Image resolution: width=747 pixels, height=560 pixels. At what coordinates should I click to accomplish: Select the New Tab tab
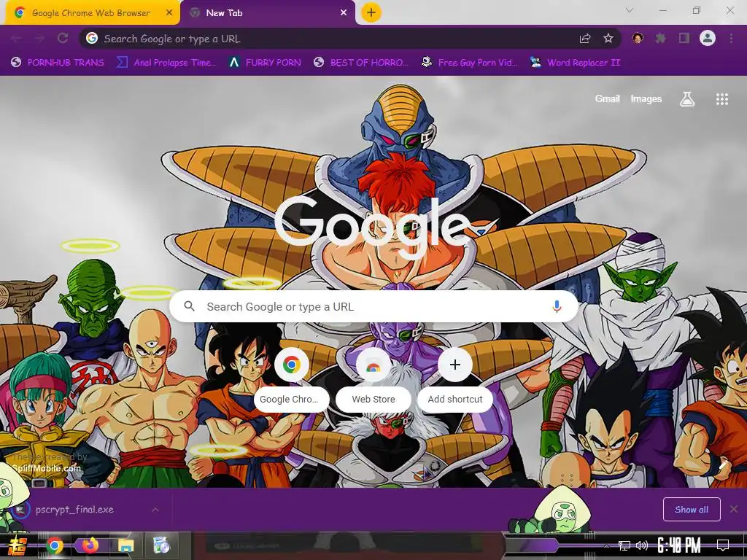coord(268,13)
